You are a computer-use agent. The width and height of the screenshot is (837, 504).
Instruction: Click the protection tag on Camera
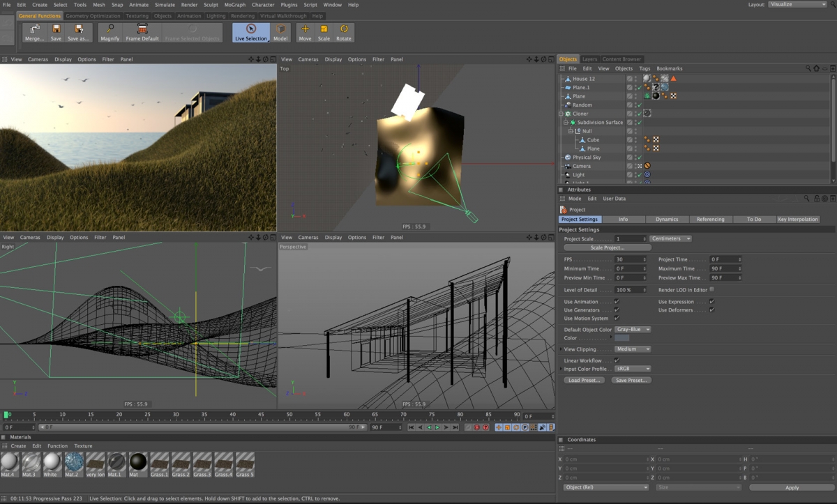coord(647,166)
